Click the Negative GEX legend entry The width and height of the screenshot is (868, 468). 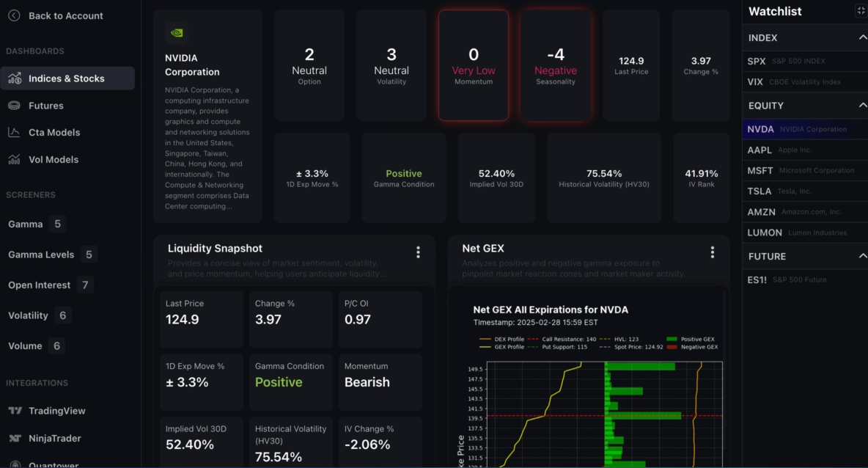pyautogui.click(x=693, y=347)
